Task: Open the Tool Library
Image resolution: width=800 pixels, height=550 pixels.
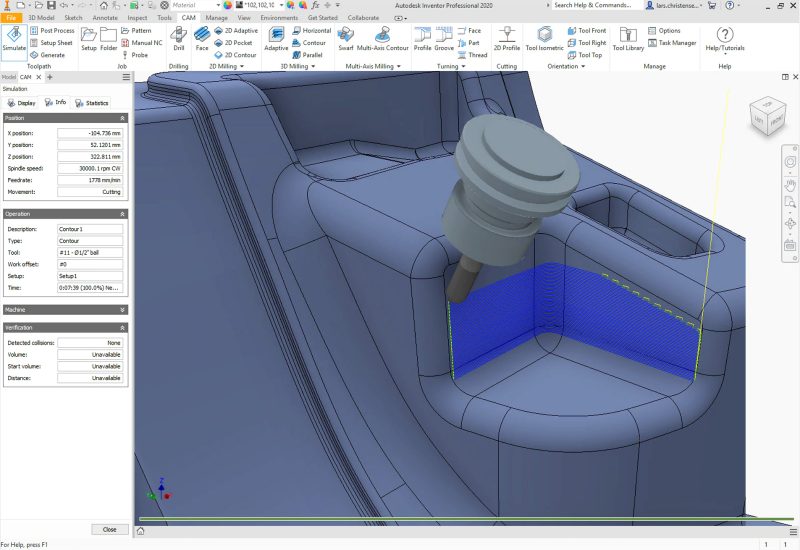Action: (x=628, y=40)
